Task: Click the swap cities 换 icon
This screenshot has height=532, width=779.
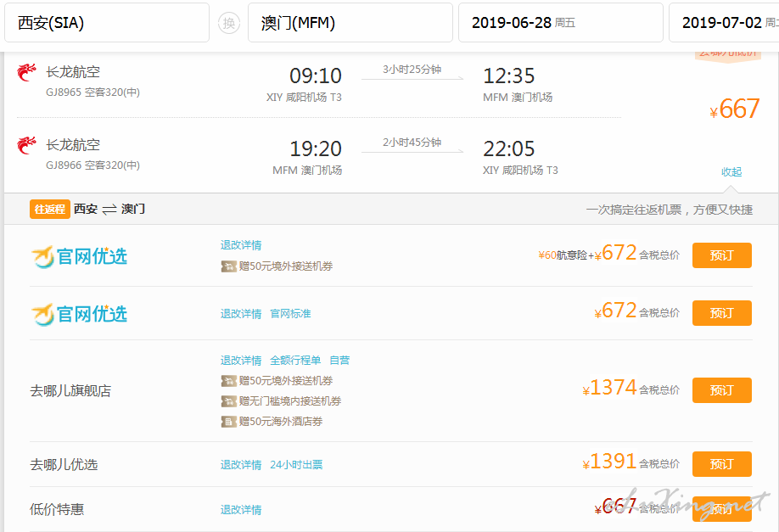Action: 229,23
